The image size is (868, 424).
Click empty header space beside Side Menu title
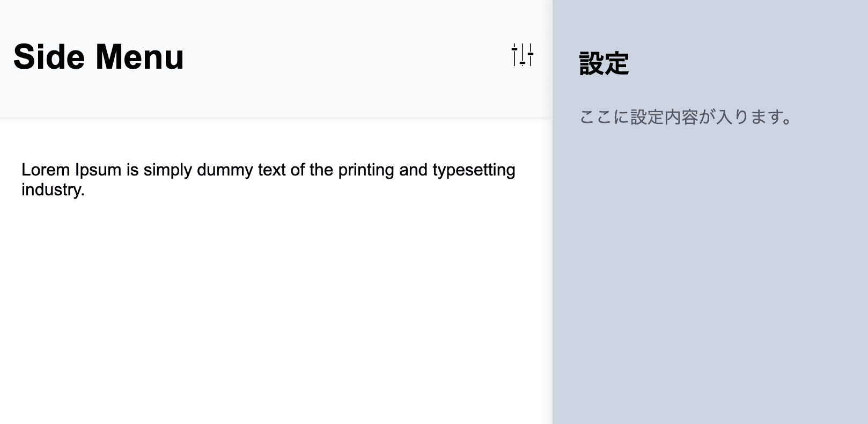(343, 57)
